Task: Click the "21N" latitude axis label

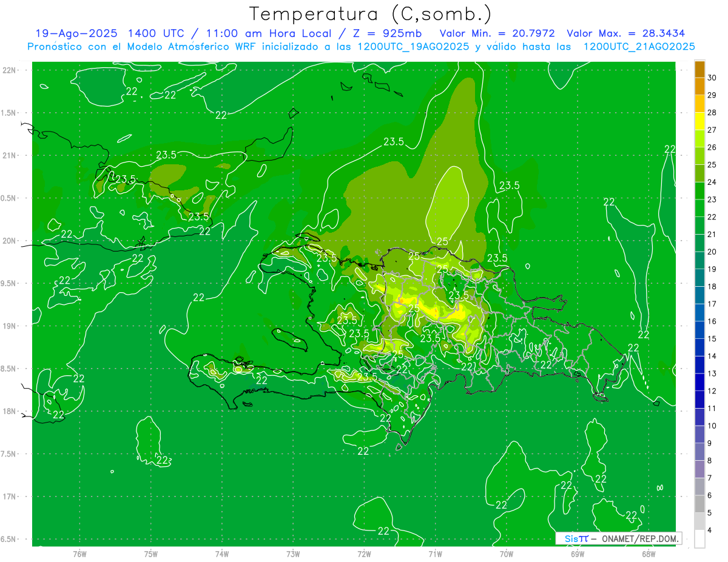Action: click(x=10, y=155)
